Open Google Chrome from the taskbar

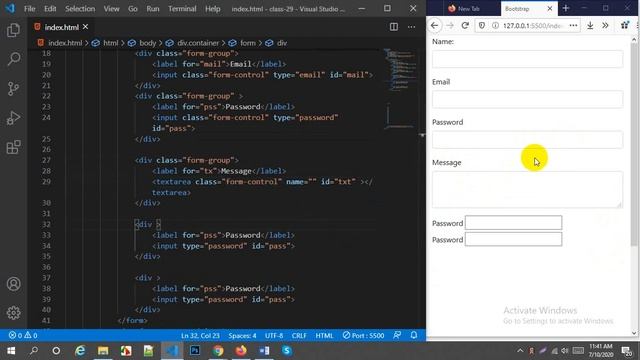(x=218, y=351)
